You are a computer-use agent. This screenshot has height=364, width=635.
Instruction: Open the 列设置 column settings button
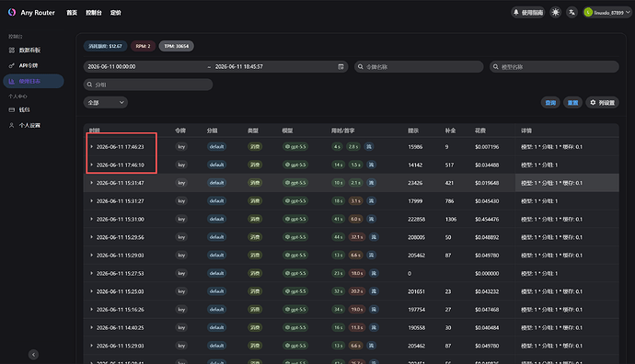click(x=602, y=103)
